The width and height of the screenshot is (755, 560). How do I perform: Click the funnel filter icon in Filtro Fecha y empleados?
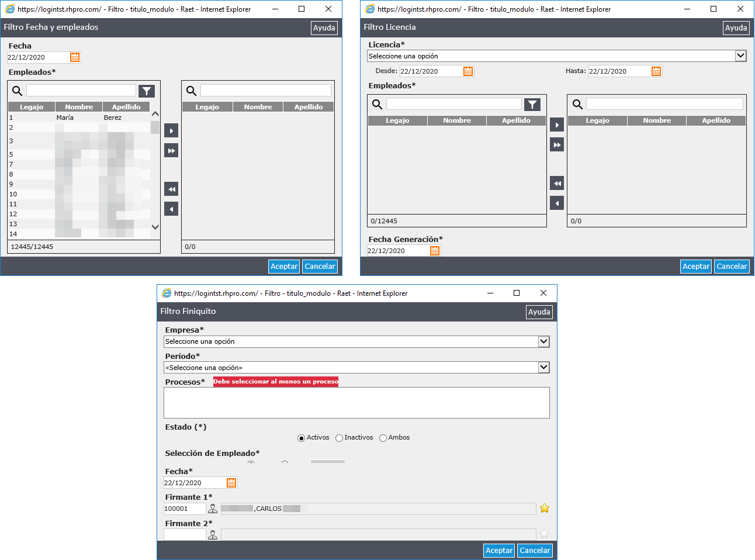pos(147,91)
